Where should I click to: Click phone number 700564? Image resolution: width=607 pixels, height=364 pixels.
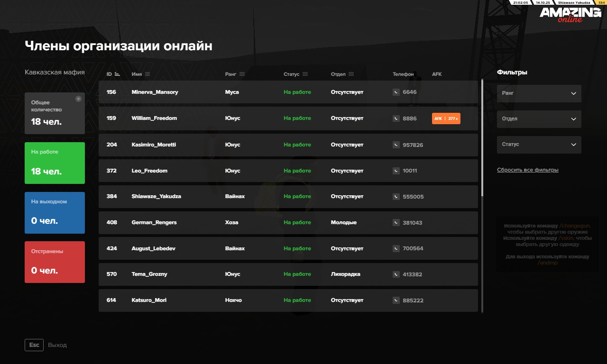[413, 248]
